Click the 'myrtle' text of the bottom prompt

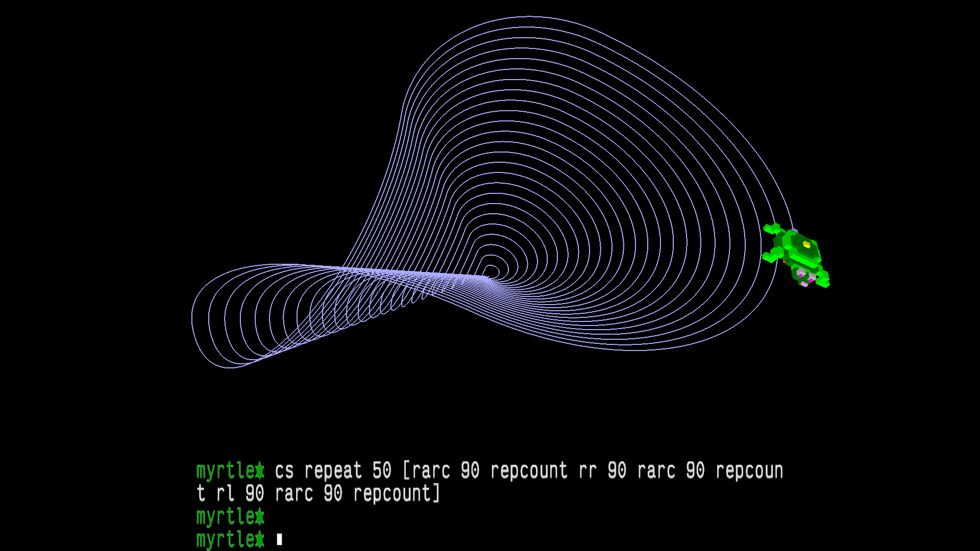pos(226,539)
